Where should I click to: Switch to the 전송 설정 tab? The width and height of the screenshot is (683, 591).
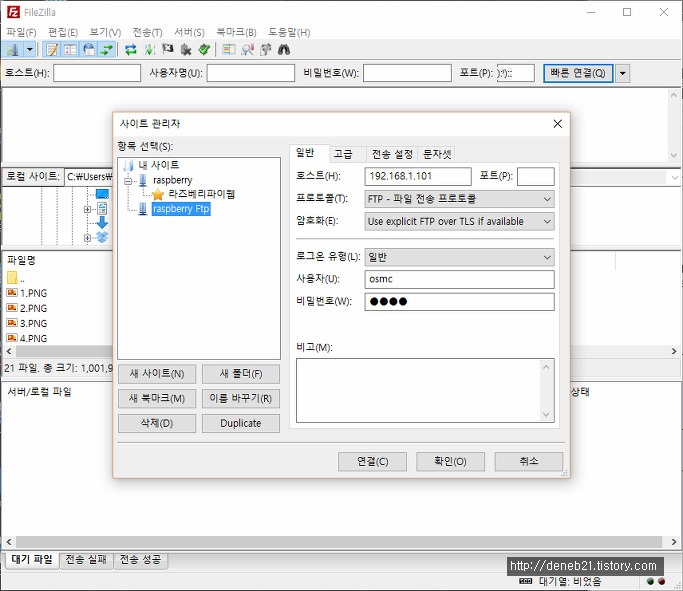click(x=392, y=154)
